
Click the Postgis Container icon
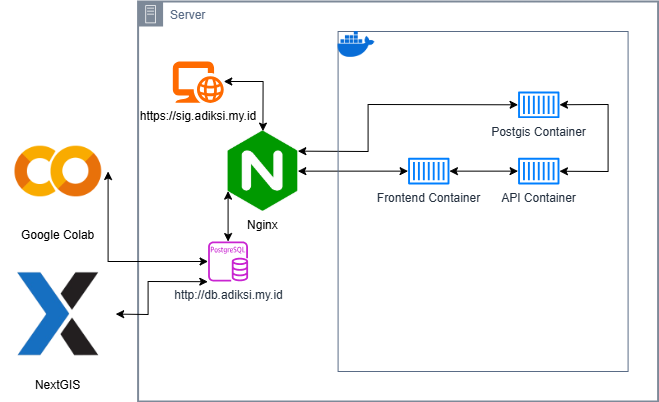[x=538, y=105]
